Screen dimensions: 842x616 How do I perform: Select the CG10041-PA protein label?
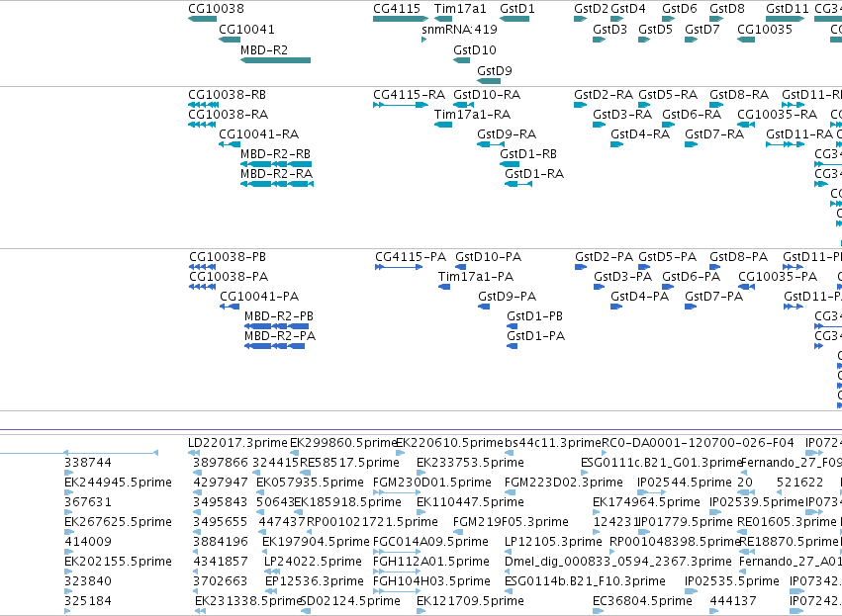[259, 297]
